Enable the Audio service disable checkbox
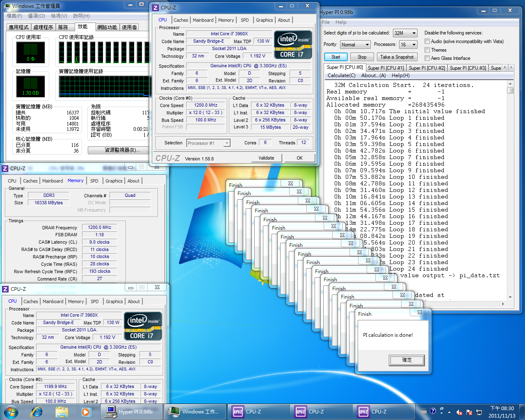525x420 pixels. 427,41
